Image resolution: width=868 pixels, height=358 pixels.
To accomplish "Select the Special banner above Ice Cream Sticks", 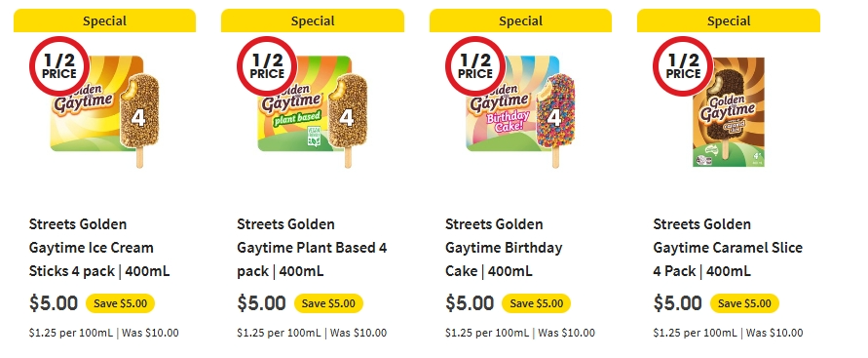I will 104,20.
